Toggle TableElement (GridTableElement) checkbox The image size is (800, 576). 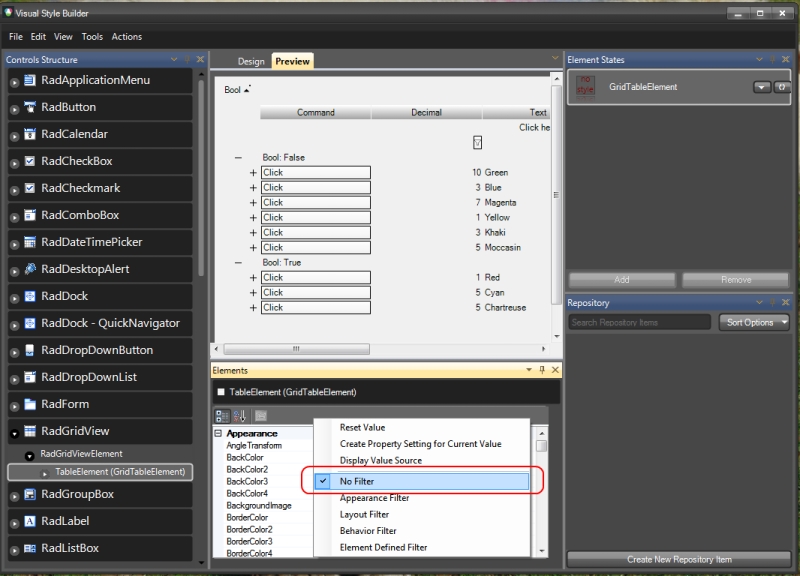coord(221,392)
